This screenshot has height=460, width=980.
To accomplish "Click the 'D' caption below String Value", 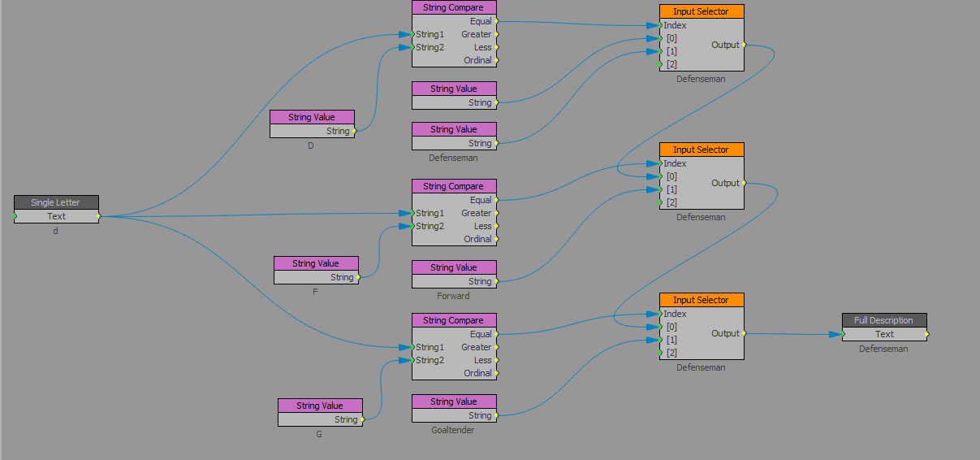I will pos(311,145).
